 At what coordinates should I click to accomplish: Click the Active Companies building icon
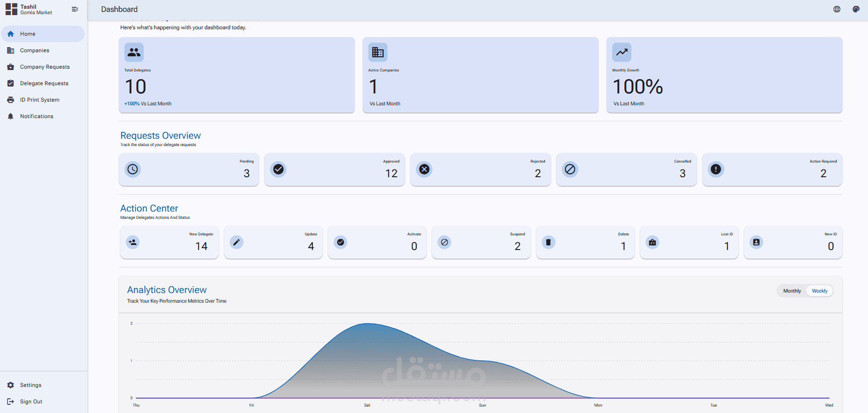[x=378, y=52]
